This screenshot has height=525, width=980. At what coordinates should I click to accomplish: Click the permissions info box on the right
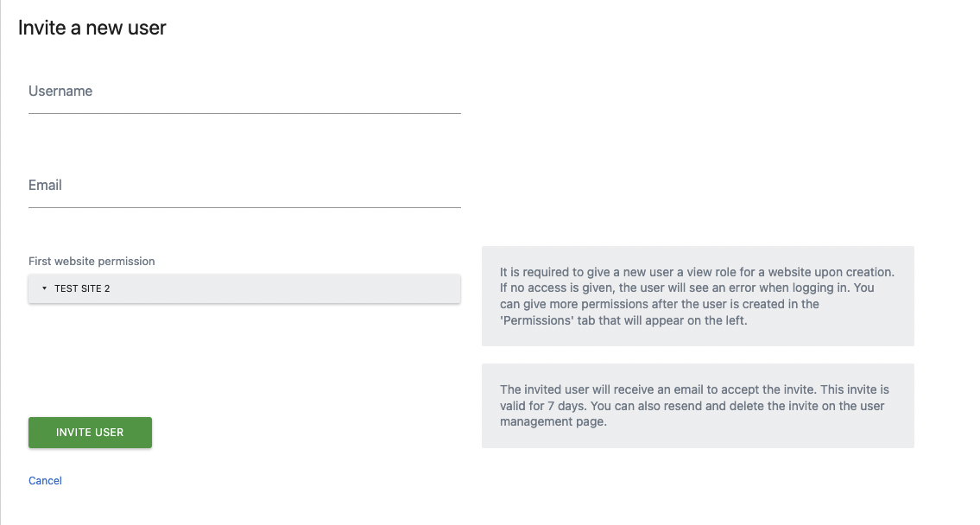point(696,296)
